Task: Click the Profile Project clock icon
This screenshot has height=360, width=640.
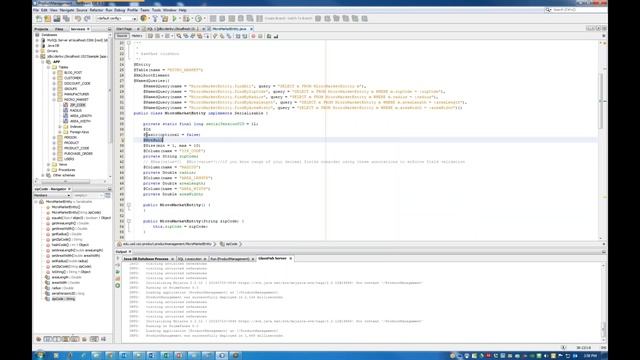Action: click(x=199, y=18)
